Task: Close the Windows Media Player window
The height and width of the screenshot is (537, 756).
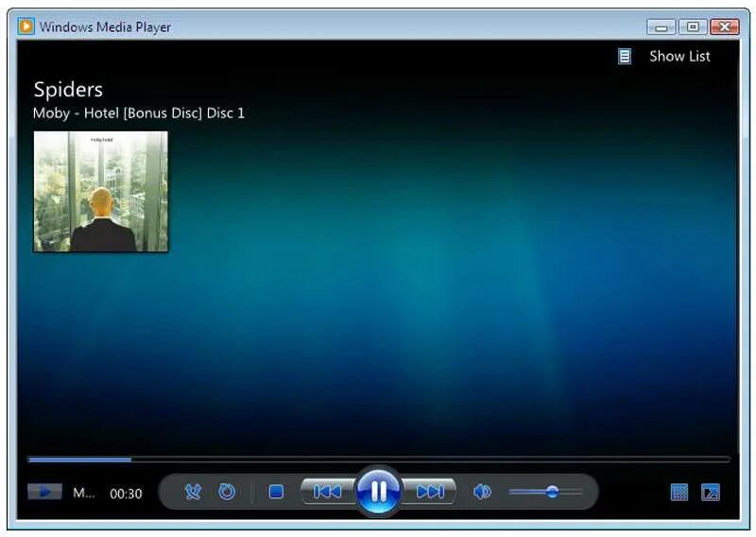Action: coord(724,26)
